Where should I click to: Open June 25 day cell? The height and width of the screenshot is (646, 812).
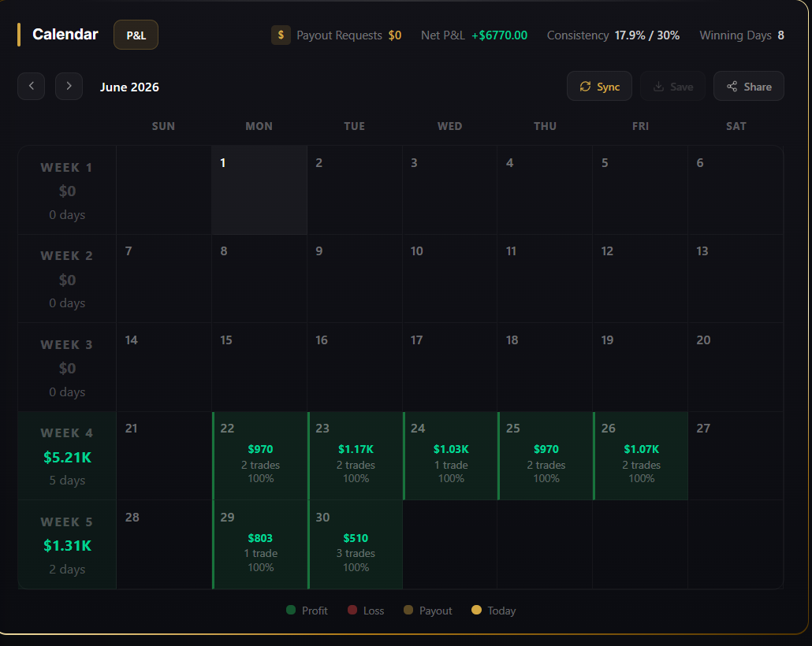546,456
